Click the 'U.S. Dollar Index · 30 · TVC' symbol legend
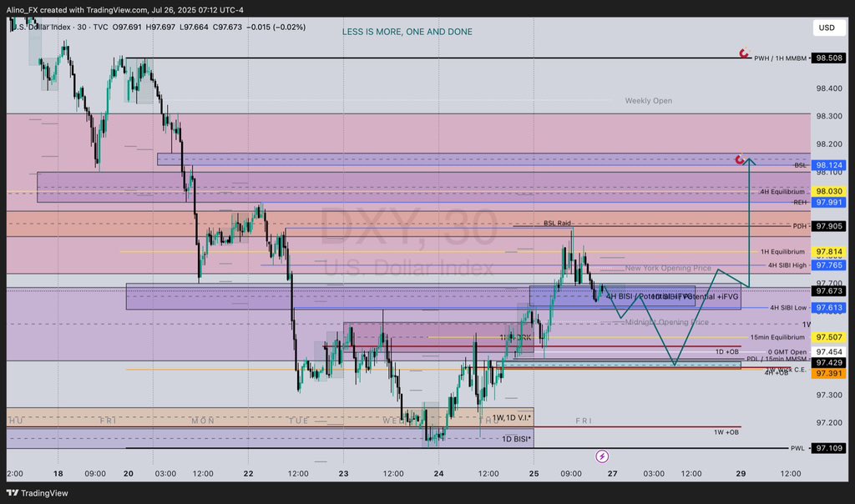This screenshot has width=855, height=504. 60,27
